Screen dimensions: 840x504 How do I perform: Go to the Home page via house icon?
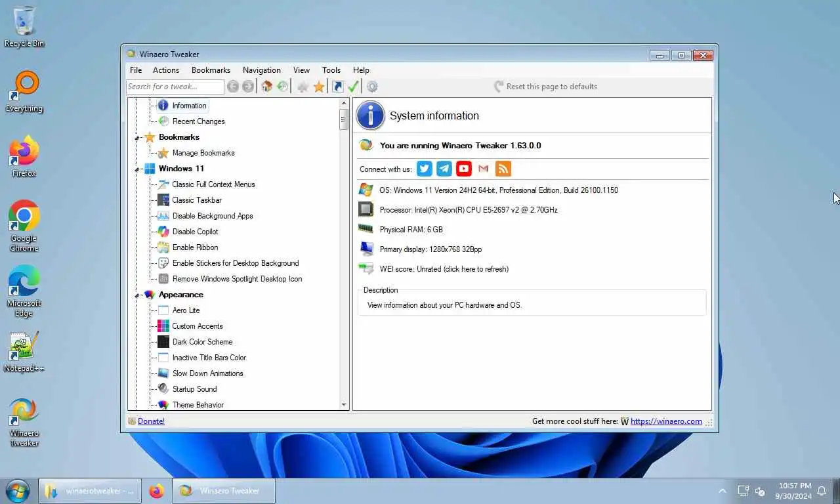point(266,87)
